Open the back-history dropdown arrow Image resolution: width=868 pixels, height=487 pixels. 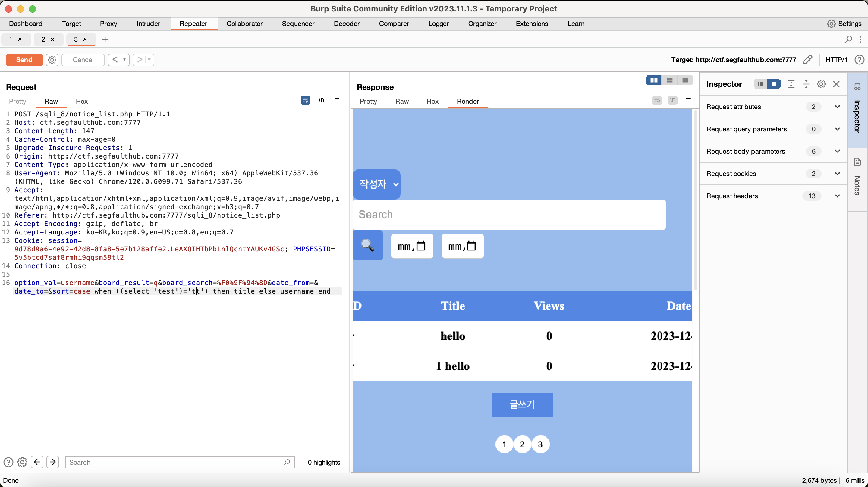coord(124,60)
